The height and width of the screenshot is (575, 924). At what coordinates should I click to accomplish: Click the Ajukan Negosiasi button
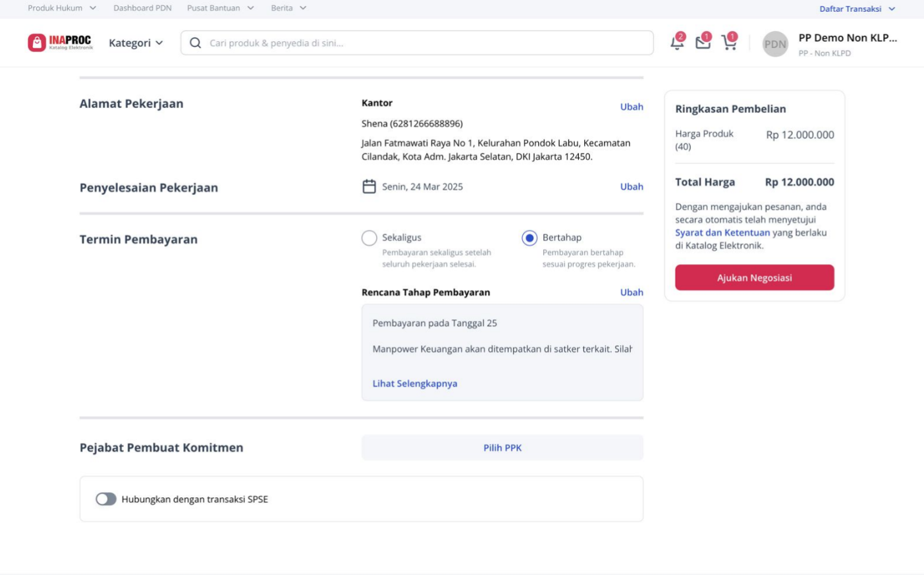(x=755, y=277)
